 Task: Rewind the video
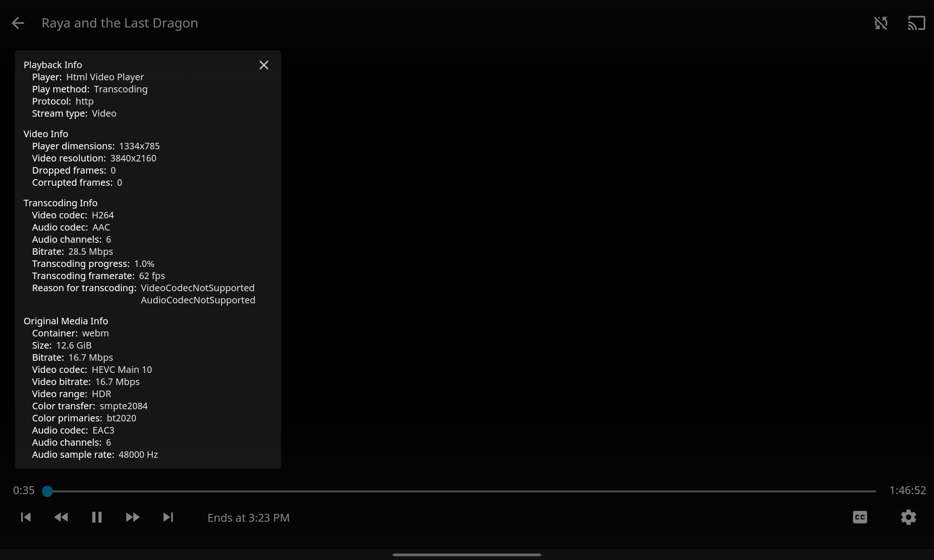click(61, 517)
